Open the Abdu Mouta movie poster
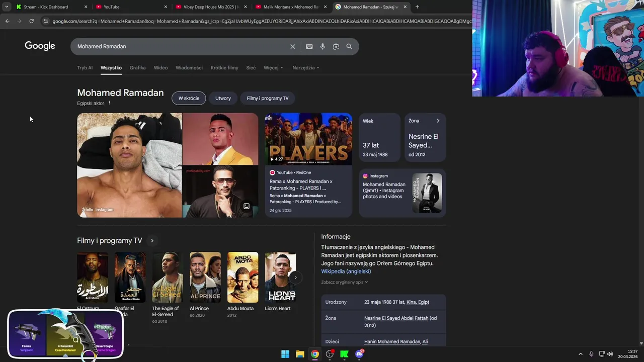Image resolution: width=644 pixels, height=362 pixels. [243, 277]
